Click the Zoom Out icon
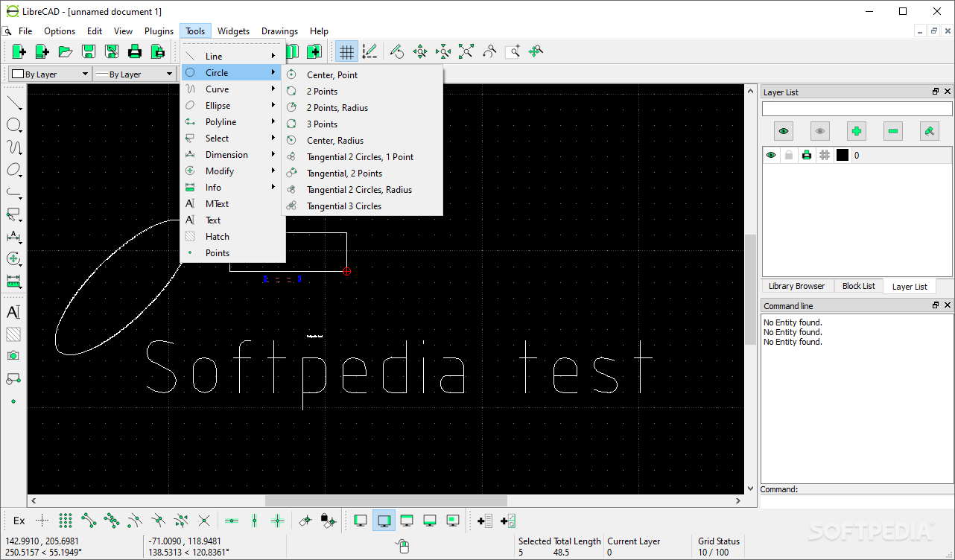The height and width of the screenshot is (560, 955). pyautogui.click(x=443, y=51)
